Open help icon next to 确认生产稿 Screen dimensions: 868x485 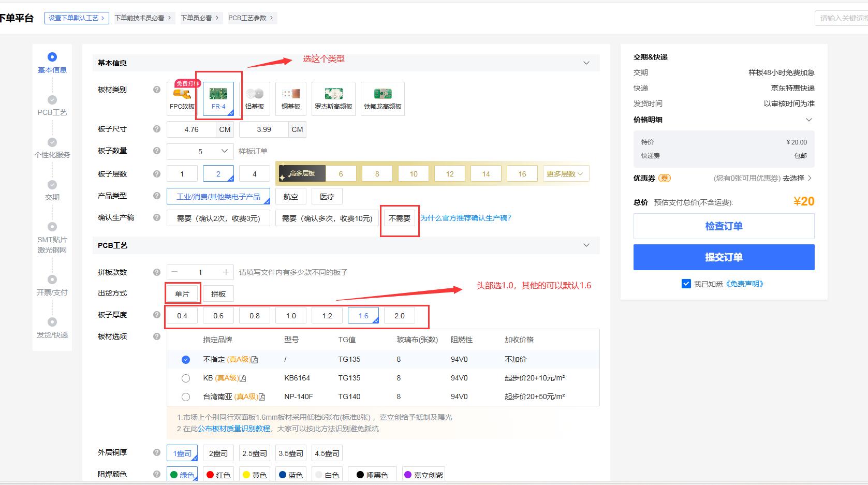coord(156,217)
